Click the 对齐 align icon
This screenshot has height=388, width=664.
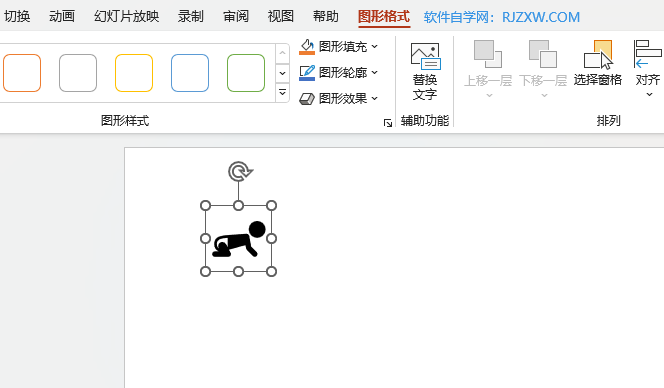(647, 54)
